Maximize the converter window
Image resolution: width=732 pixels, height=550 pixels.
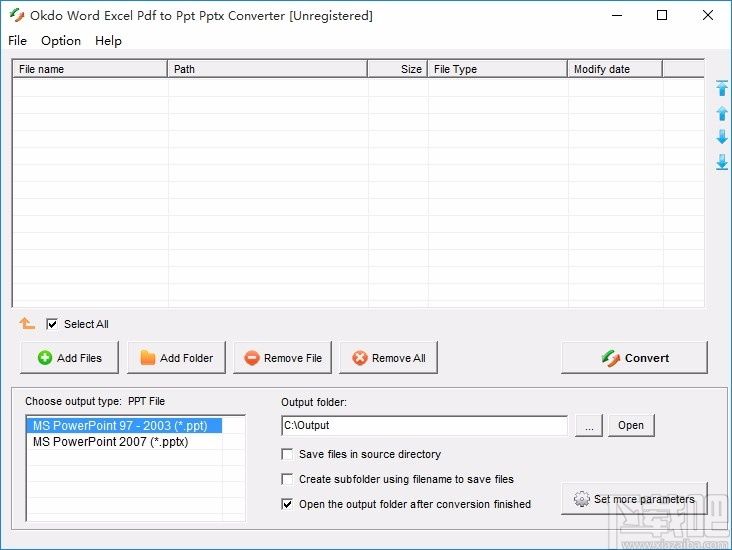point(662,15)
